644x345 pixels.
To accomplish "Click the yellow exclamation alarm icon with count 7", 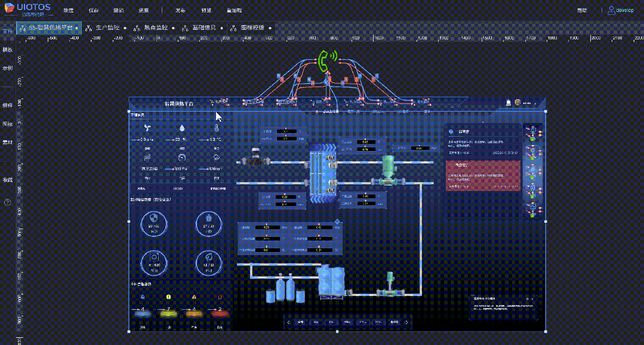I will tap(168, 297).
